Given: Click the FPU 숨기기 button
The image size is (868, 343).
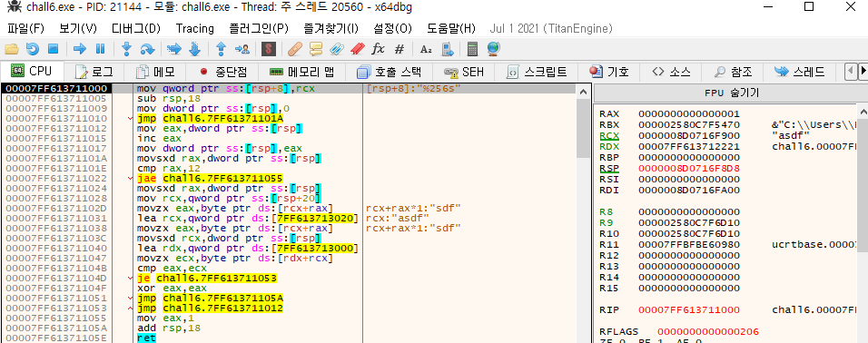Looking at the screenshot, I should click(x=731, y=93).
